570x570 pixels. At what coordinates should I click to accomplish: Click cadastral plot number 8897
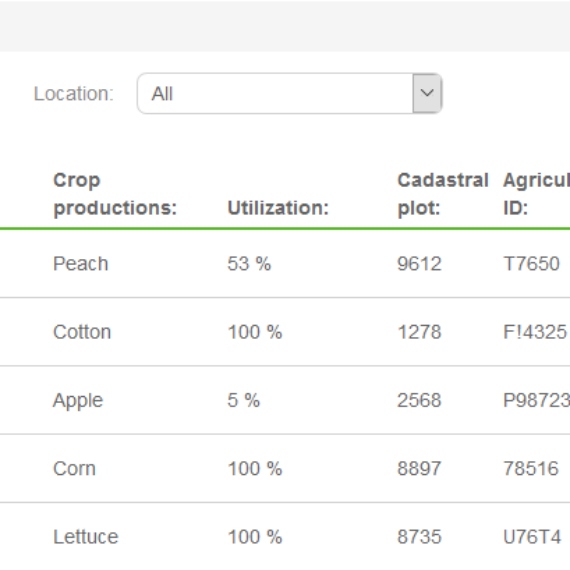point(420,468)
